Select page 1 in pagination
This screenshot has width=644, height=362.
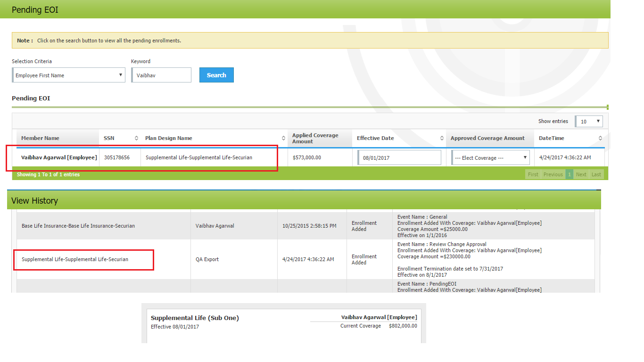click(x=570, y=174)
